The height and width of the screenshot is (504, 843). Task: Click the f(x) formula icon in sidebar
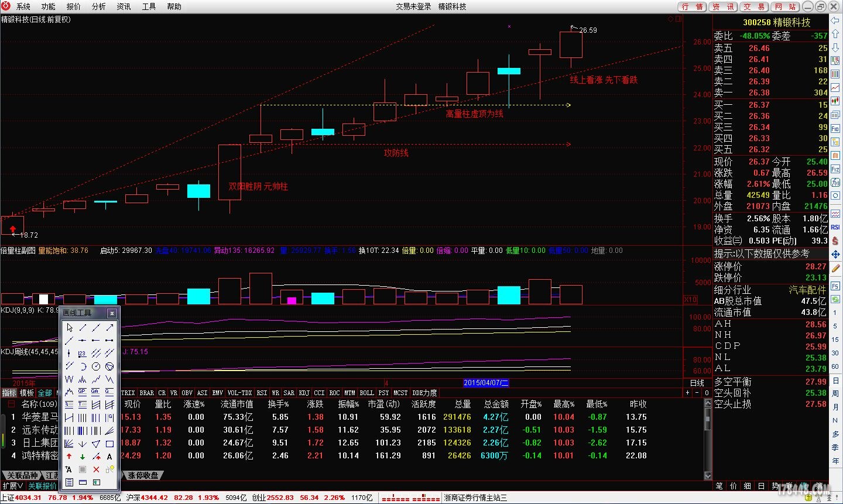coord(835,183)
